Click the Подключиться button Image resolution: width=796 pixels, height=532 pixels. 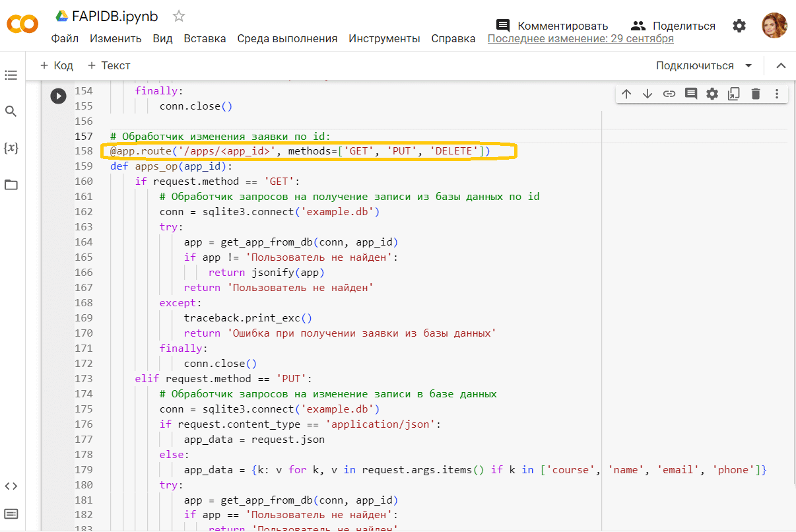point(694,65)
